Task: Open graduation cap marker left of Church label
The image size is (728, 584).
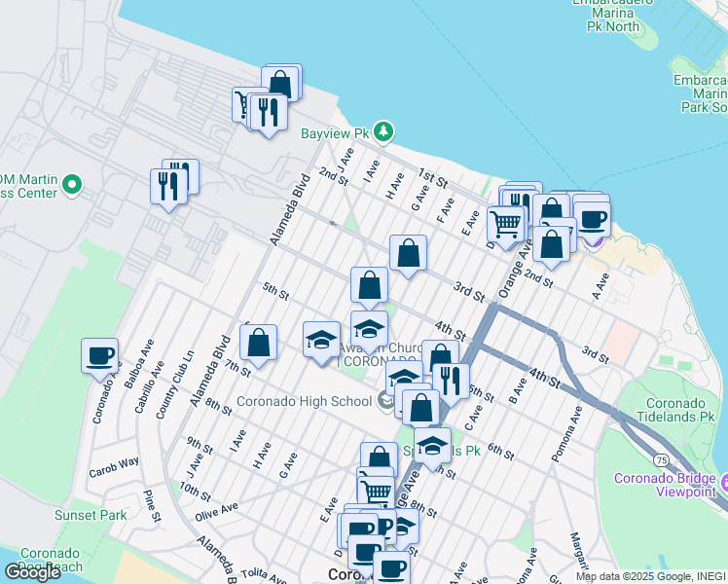Action: (x=321, y=341)
